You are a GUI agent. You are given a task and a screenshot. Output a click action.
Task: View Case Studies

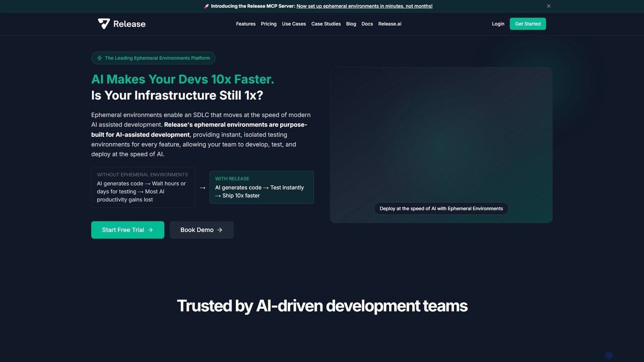pyautogui.click(x=326, y=24)
